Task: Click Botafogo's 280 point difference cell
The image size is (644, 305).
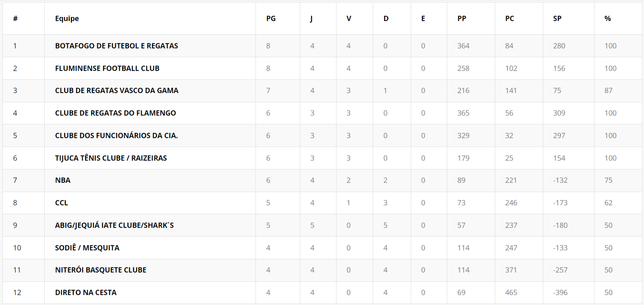Action: (559, 46)
